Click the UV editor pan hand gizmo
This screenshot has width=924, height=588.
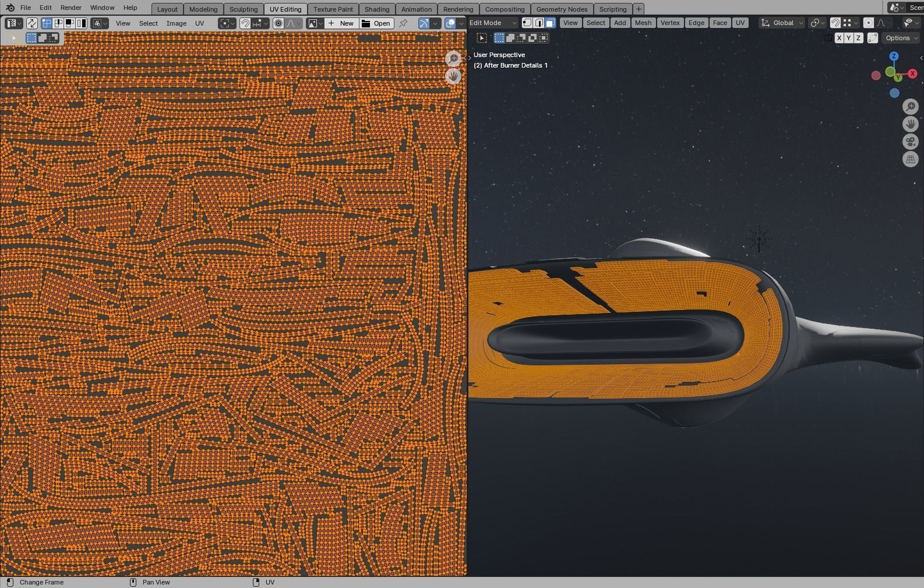pyautogui.click(x=453, y=76)
